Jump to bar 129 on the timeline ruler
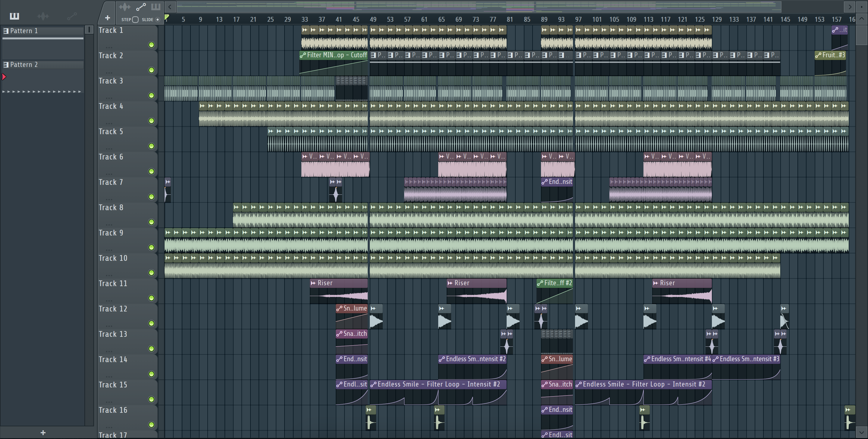 717,19
